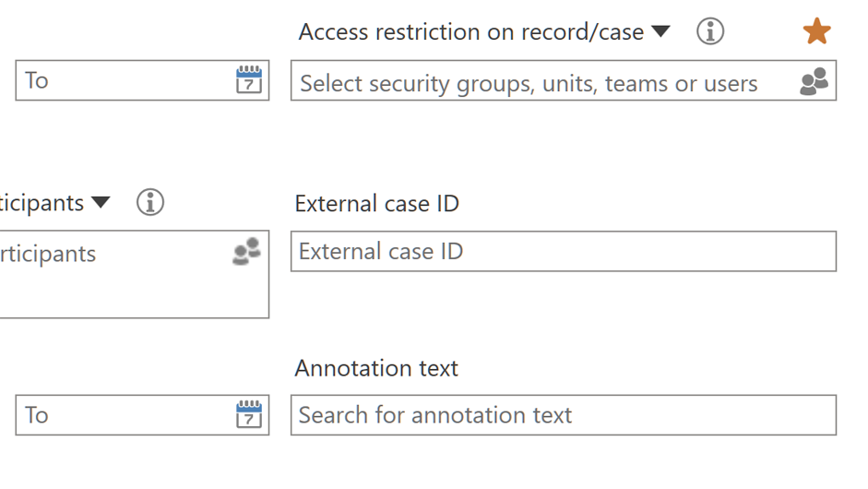The height and width of the screenshot is (489, 868).
Task: Click the Search for annotation text field
Action: (x=563, y=415)
